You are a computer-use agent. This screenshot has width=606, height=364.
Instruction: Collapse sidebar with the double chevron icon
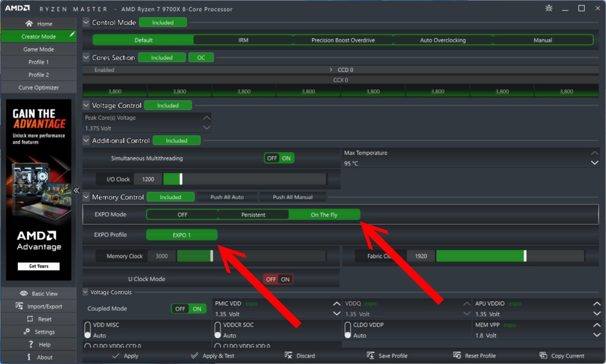coord(76,190)
